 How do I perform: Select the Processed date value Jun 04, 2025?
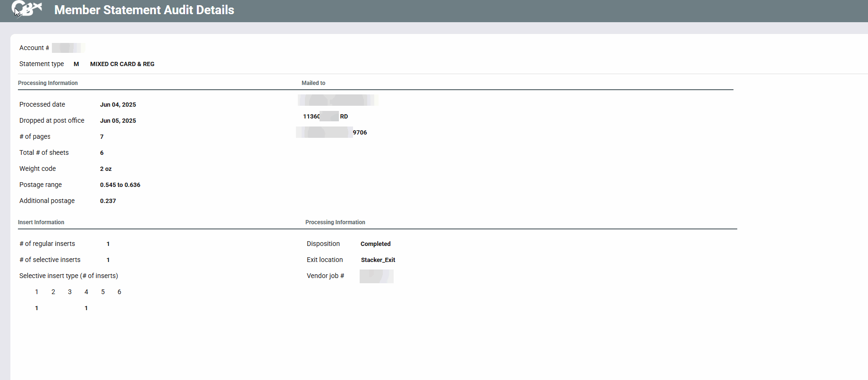[118, 105]
